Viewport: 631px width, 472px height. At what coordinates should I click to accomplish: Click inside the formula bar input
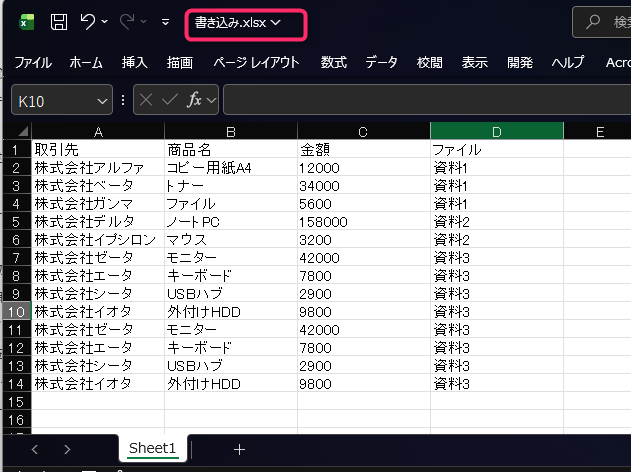point(420,100)
